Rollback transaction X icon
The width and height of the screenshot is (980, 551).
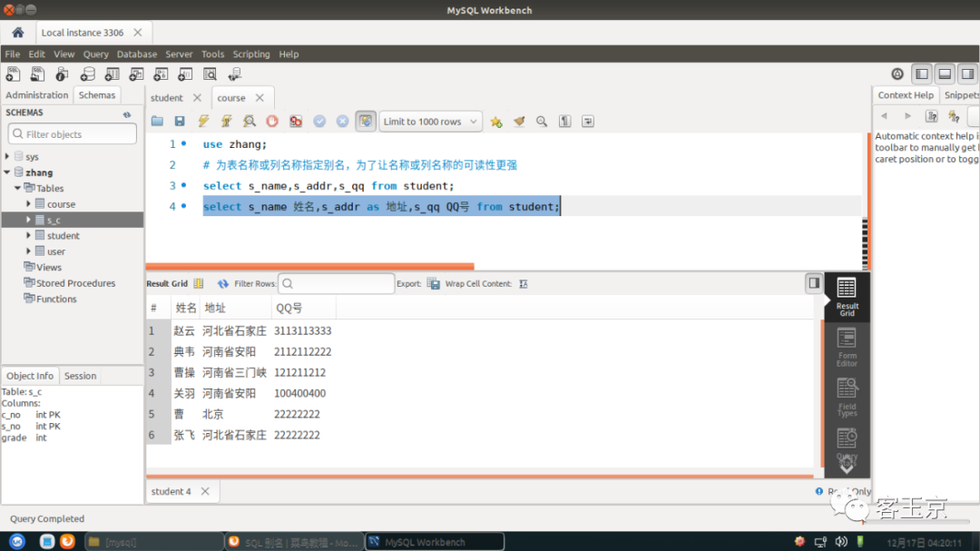pyautogui.click(x=342, y=122)
